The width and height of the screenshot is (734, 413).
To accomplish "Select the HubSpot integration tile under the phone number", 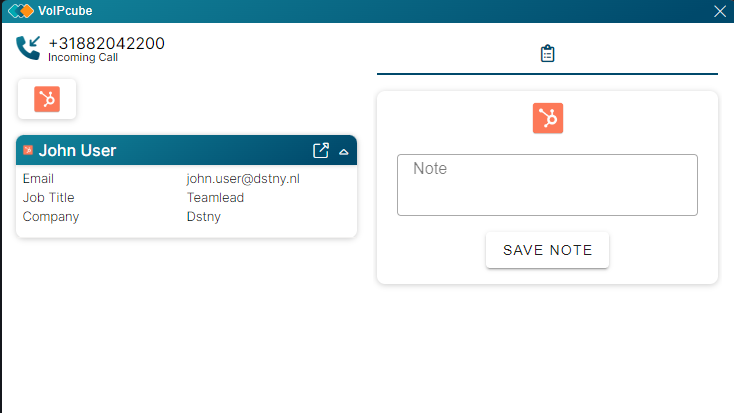I will [47, 99].
